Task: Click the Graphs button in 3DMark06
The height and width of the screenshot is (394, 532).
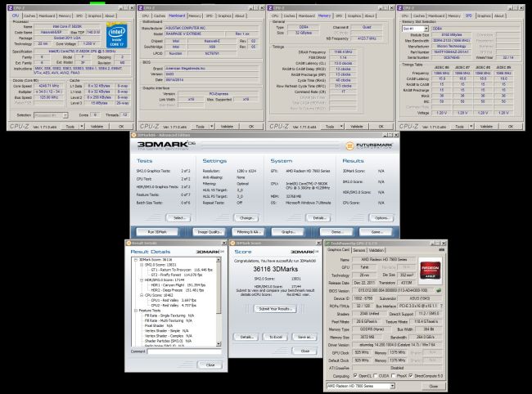Action: tap(288, 232)
